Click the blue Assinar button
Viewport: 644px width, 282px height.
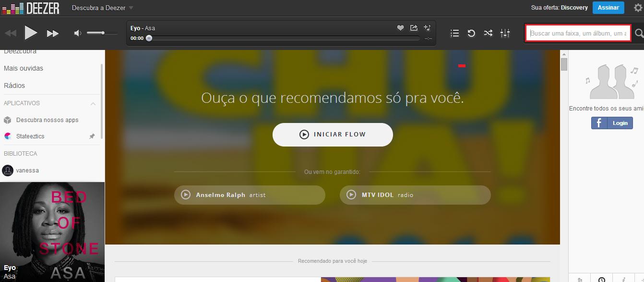pyautogui.click(x=608, y=8)
